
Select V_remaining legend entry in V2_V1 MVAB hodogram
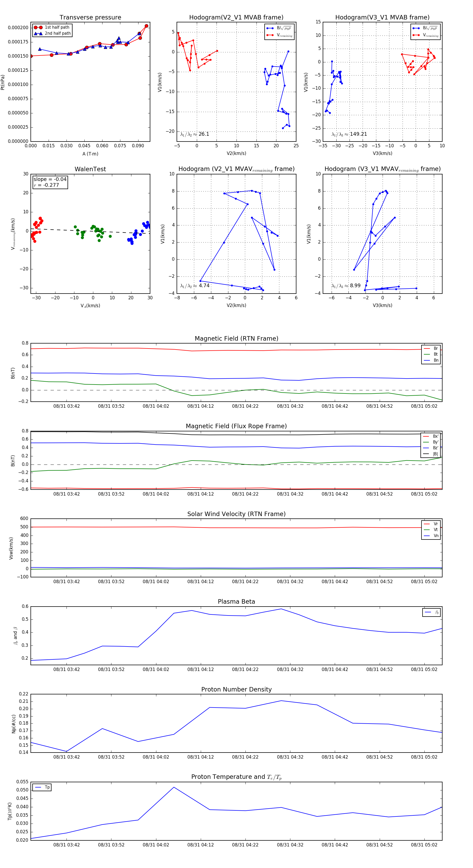[x=279, y=35]
